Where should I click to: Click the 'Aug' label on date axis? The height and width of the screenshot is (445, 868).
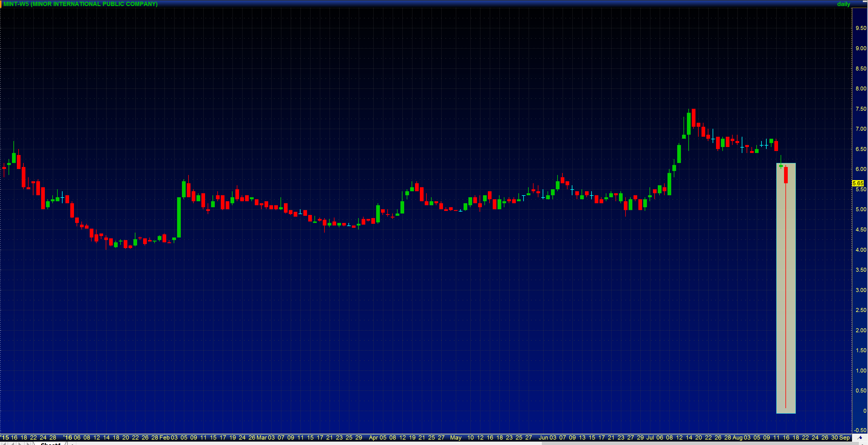737,438
